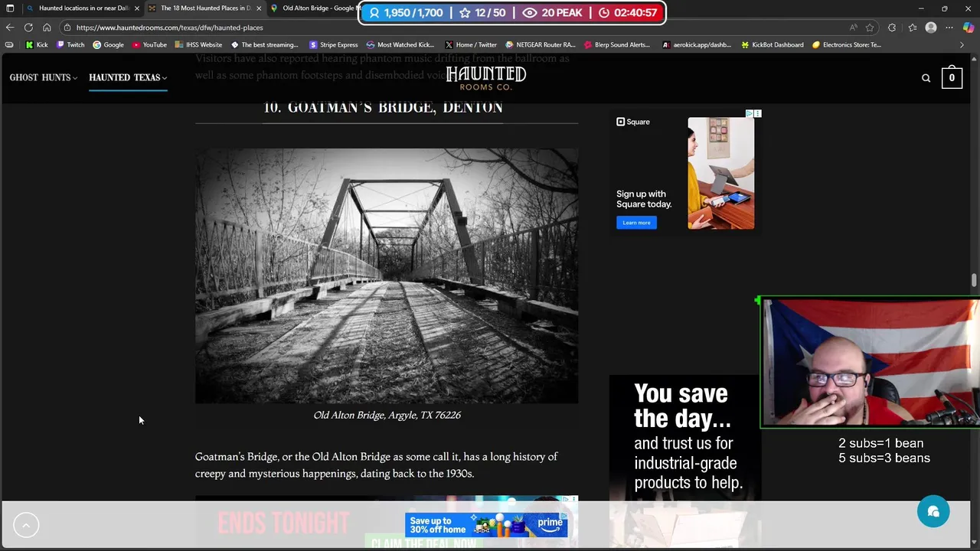Switch to 'Old Alton Bridge - Google Maps' tab

(x=314, y=8)
